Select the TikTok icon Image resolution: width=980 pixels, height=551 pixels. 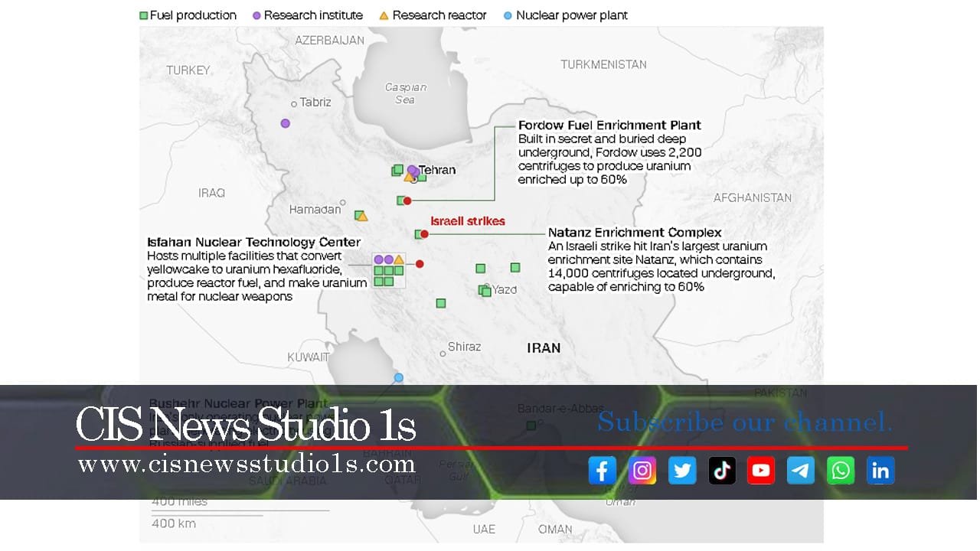point(721,471)
